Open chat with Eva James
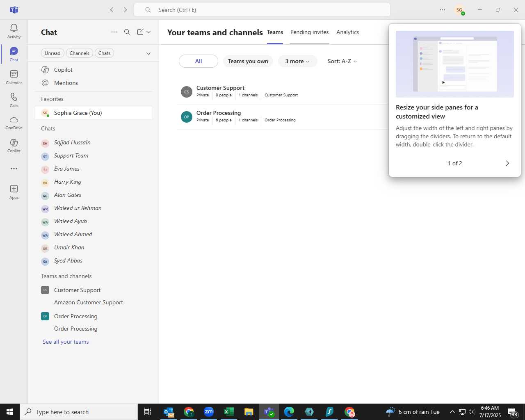Viewport: 525px width, 420px height. 94,169
